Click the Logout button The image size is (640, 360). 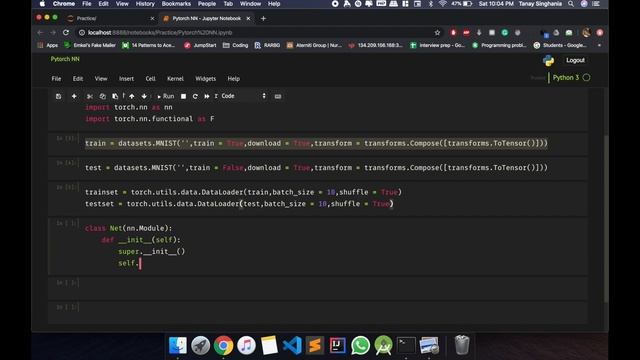coord(575,60)
